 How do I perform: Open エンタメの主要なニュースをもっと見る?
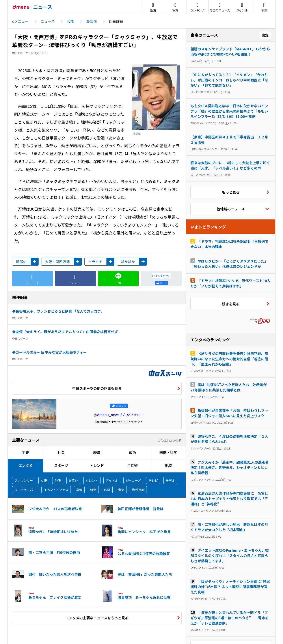tap(97, 618)
